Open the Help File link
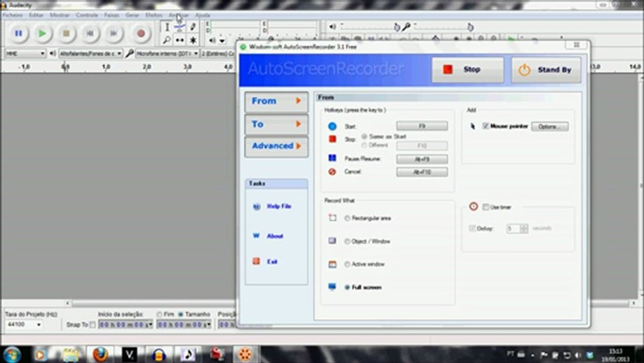The image size is (644, 363). pyautogui.click(x=279, y=206)
